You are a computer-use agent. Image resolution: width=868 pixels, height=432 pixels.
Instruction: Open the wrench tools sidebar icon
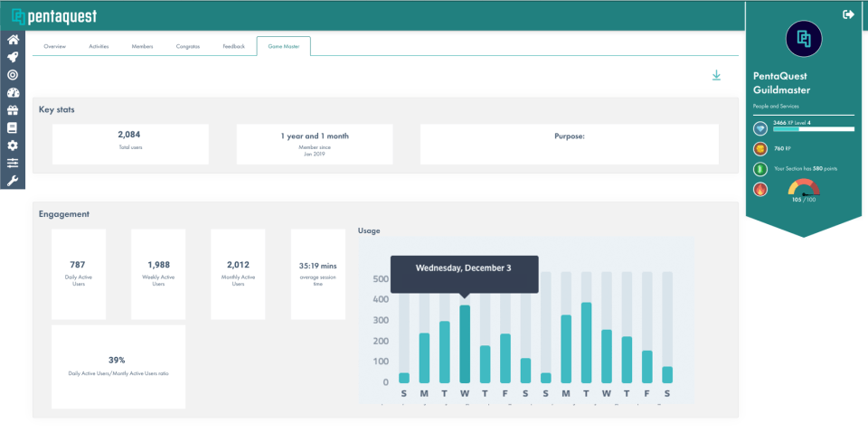[x=13, y=181]
